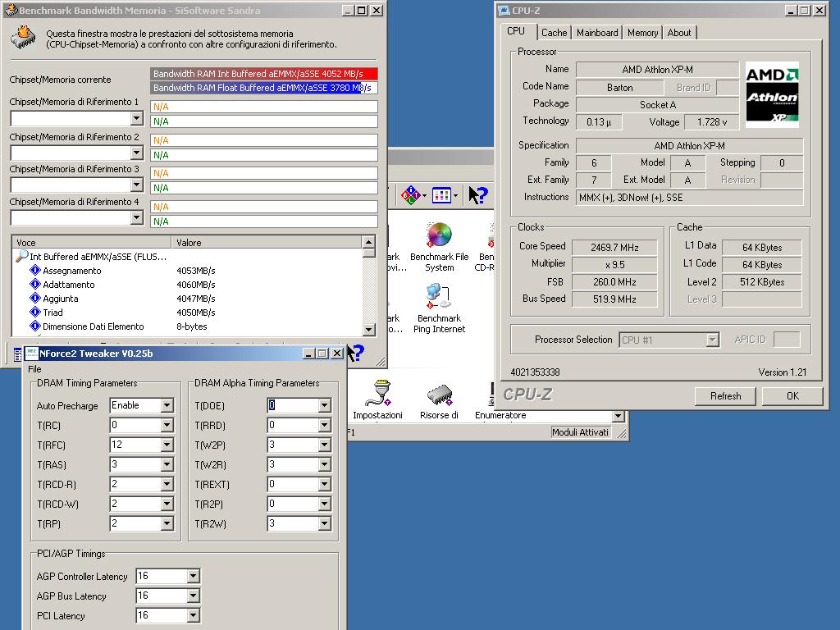The height and width of the screenshot is (630, 840).
Task: Click the blue Float Buffered bandwidth bar
Action: (x=264, y=88)
